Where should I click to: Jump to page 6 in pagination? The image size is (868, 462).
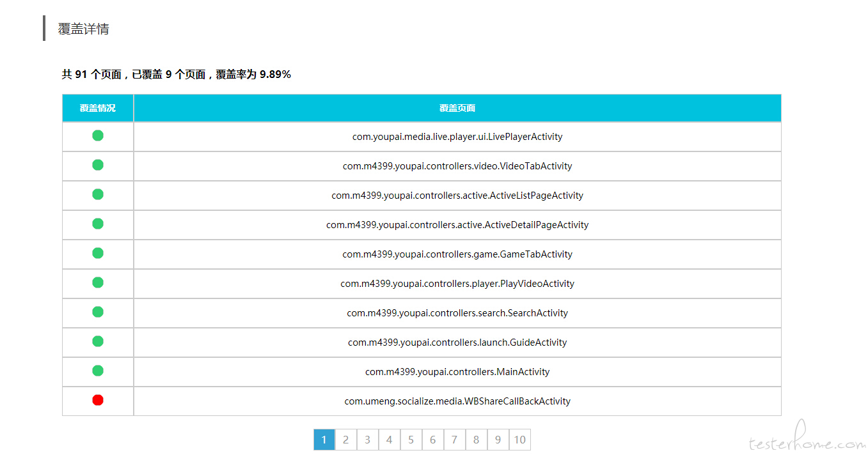433,440
